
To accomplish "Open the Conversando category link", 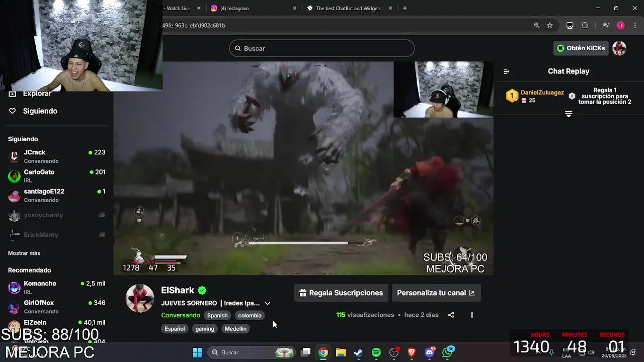I will [x=181, y=315].
